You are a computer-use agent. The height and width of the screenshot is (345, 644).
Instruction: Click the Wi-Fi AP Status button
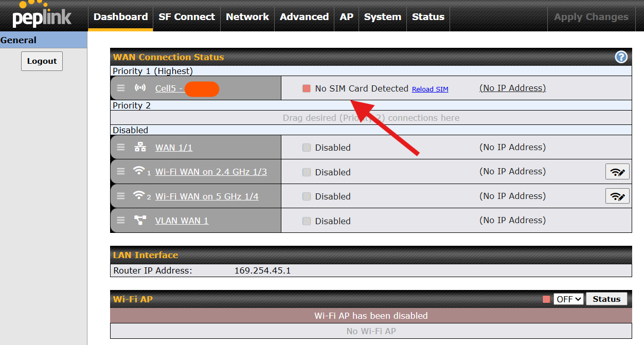[x=606, y=299]
